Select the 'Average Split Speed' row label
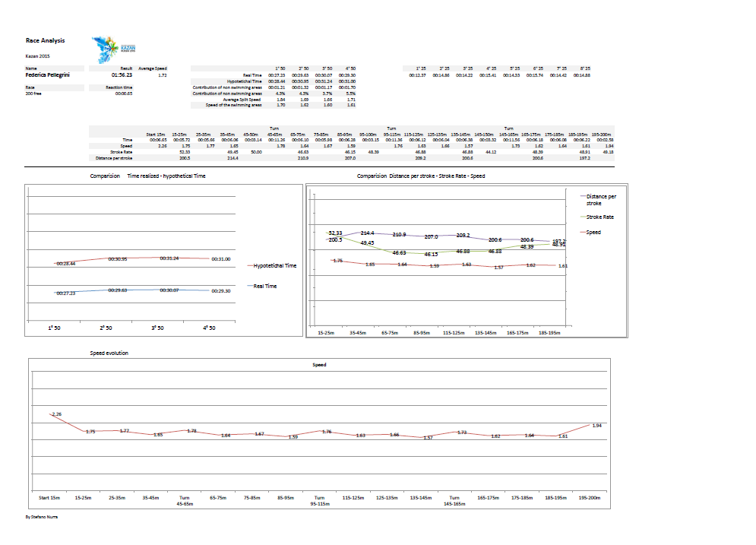The height and width of the screenshot is (545, 756). (242, 100)
